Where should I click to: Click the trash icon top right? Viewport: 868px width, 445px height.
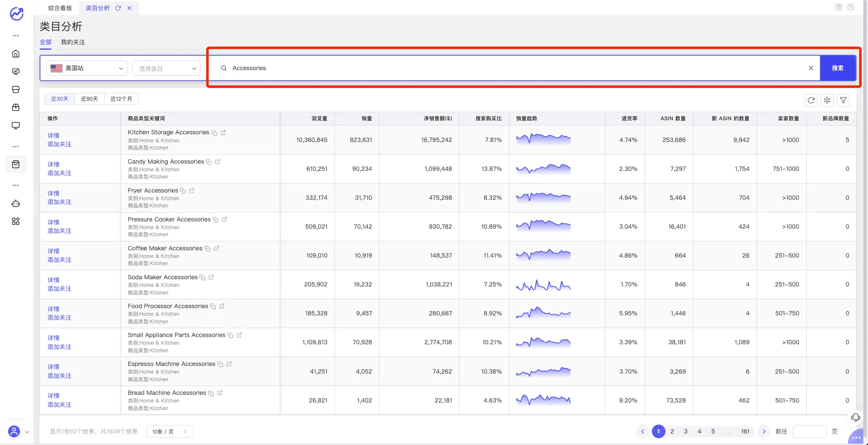[839, 7]
